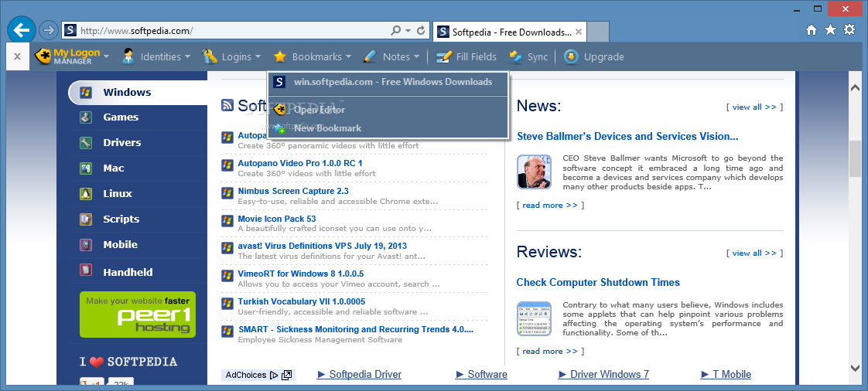This screenshot has height=391, width=868.
Task: Open the Games category
Action: (x=121, y=117)
